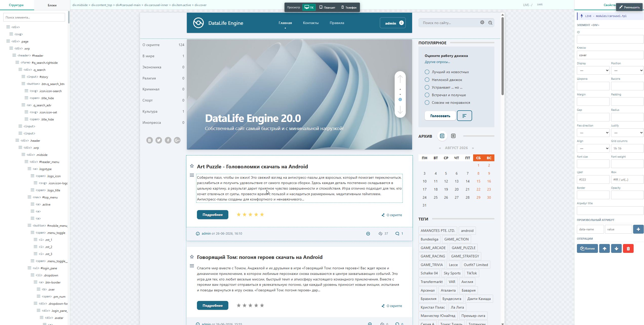The height and width of the screenshot is (325, 644).
Task: Open Правила in site menu
Action: pos(337,23)
